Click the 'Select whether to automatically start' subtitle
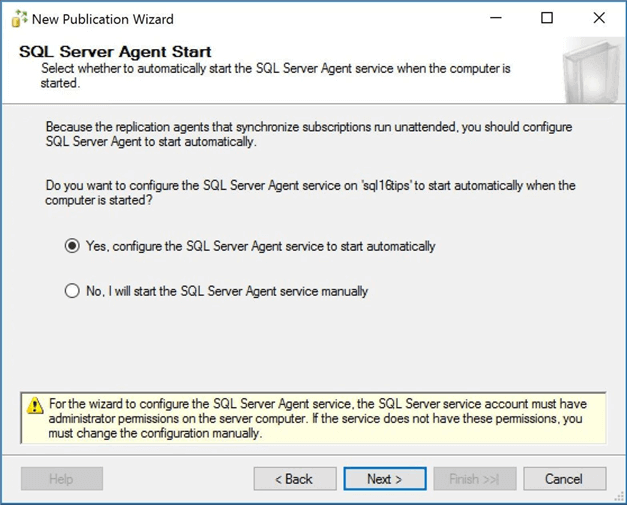This screenshot has width=627, height=505. point(276,76)
